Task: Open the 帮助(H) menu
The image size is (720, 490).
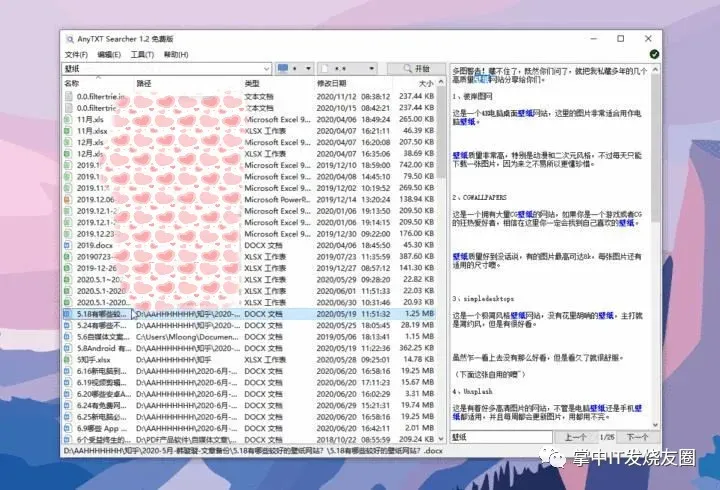Action: 176,55
